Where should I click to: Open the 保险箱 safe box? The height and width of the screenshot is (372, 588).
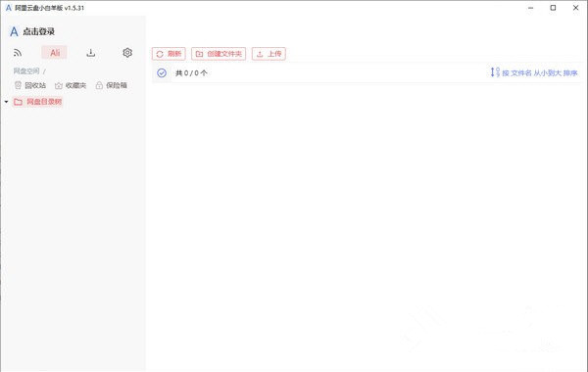click(111, 85)
